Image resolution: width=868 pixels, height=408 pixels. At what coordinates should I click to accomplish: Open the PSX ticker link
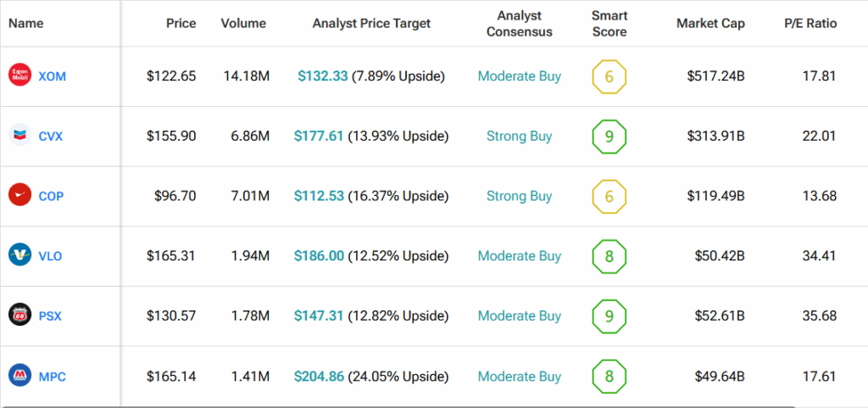click(x=51, y=316)
